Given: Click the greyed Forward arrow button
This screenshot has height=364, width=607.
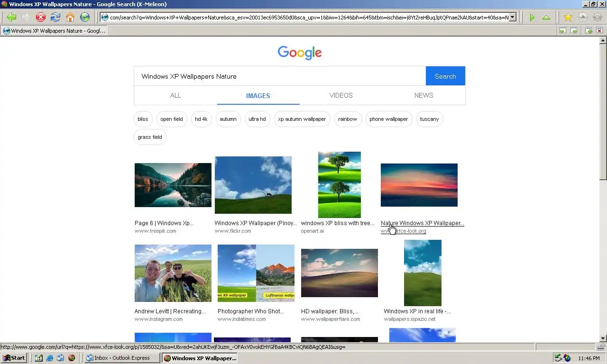Looking at the screenshot, I should click(26, 18).
